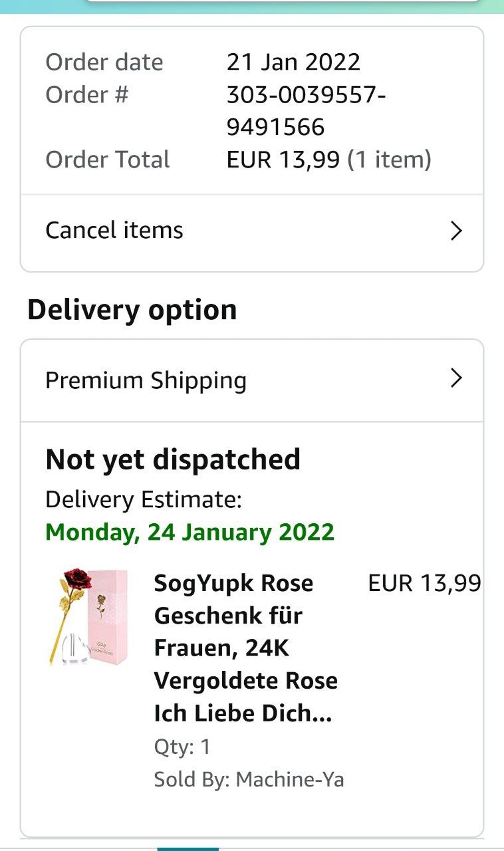Tap the (1 item) count text
Screen dimensions: 504x851
[x=390, y=160]
